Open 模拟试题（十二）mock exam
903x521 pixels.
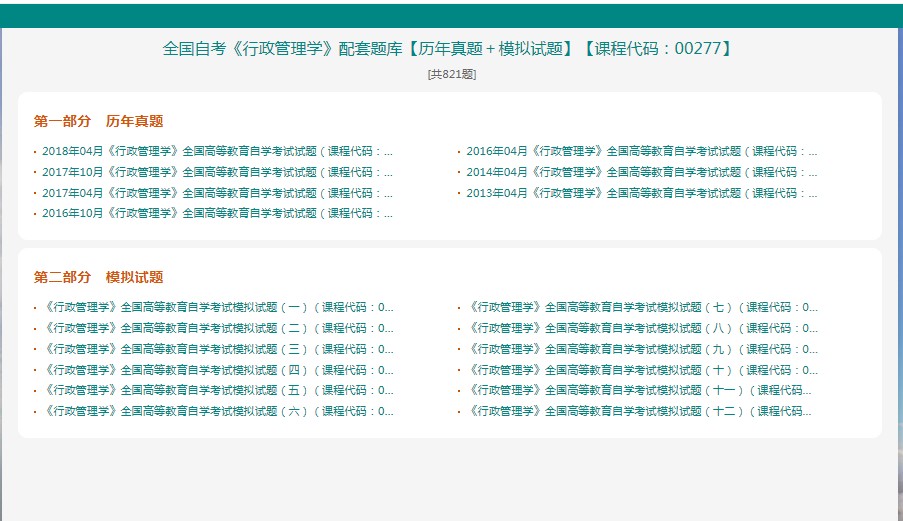640,411
